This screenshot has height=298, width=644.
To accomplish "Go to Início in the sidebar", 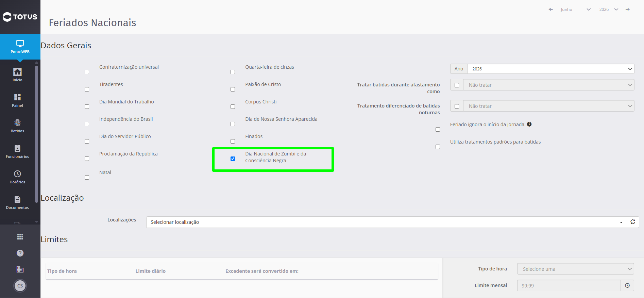I will [x=17, y=75].
